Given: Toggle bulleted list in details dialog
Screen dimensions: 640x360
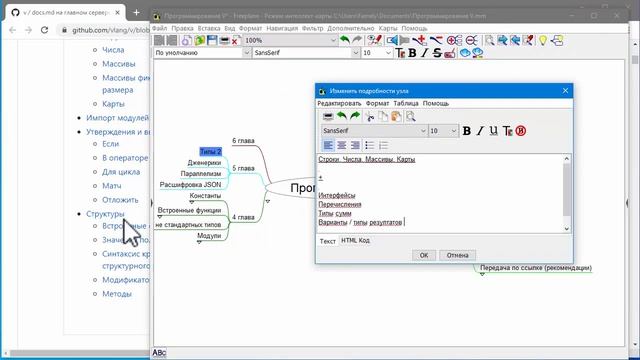Looking at the screenshot, I should pos(370,145).
